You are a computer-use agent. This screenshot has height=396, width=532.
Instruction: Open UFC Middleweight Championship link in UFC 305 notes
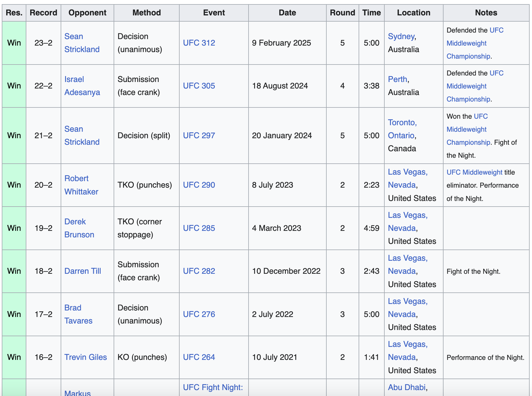(475, 86)
